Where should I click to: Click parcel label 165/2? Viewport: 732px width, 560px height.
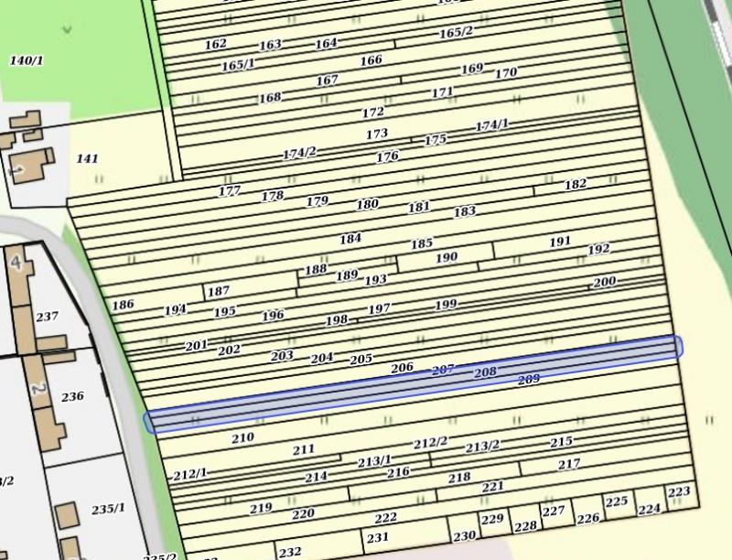(x=456, y=33)
